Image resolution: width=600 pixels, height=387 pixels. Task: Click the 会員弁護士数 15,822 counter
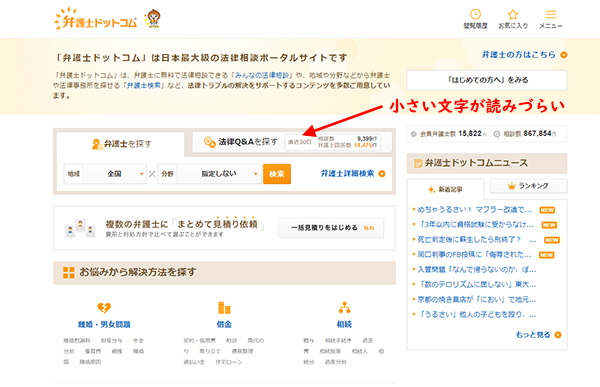448,134
